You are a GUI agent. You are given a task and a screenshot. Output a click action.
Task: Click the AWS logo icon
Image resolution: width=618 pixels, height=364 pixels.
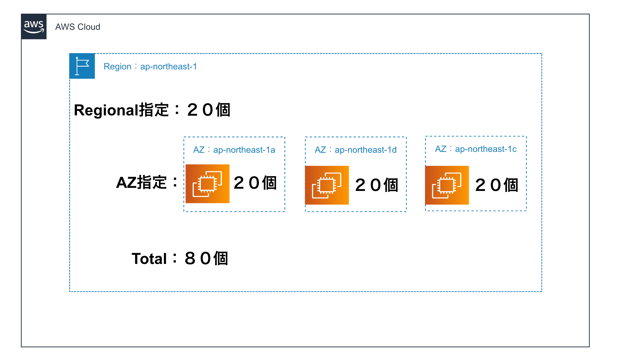pos(34,27)
